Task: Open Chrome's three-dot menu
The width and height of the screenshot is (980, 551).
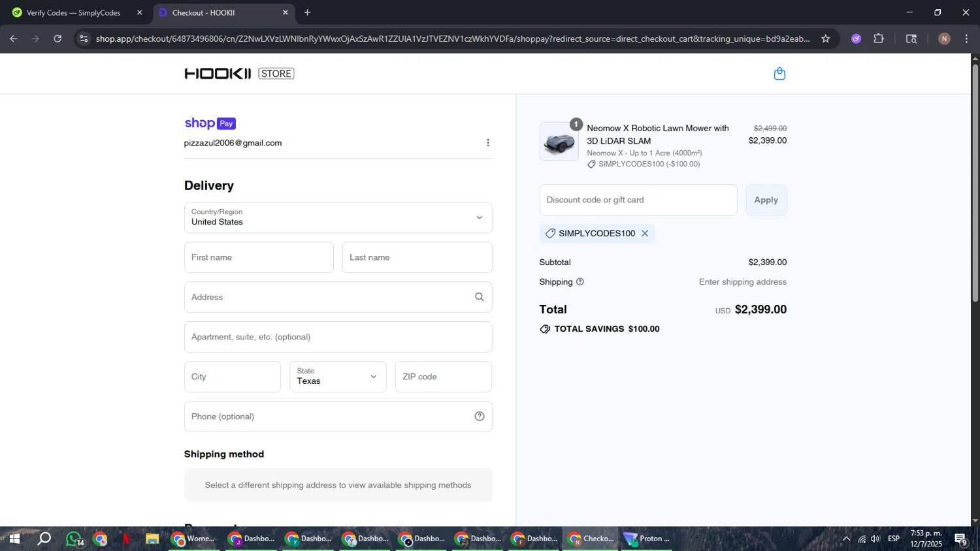Action: click(x=966, y=39)
